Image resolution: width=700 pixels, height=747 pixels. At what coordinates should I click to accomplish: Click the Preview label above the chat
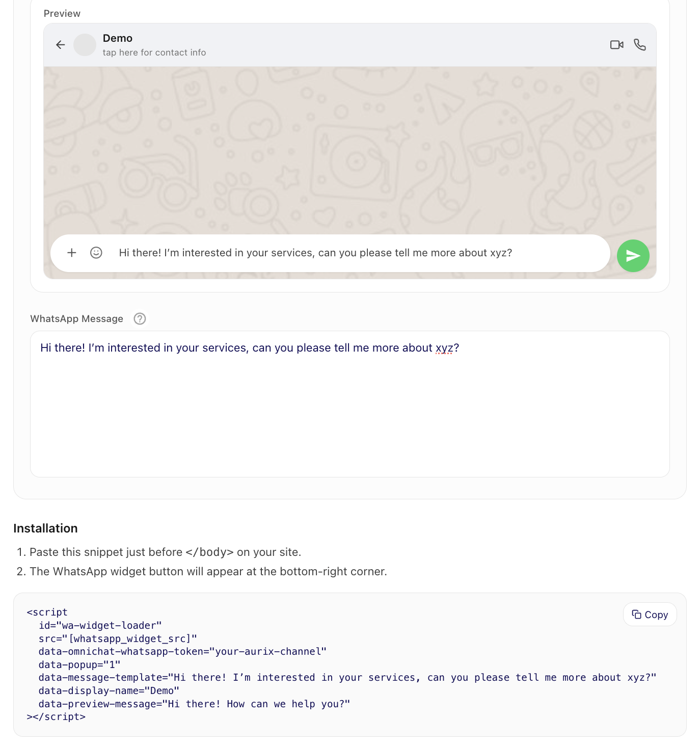point(62,13)
